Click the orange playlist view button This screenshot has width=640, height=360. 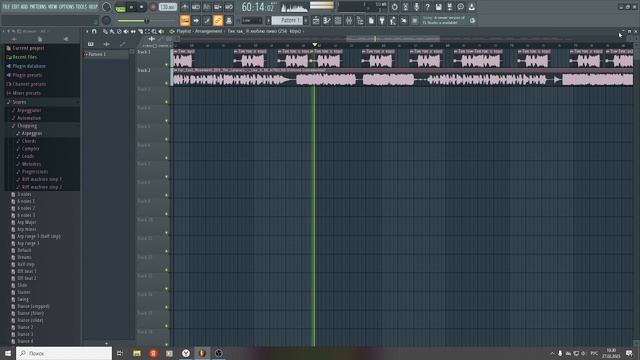pos(185,20)
